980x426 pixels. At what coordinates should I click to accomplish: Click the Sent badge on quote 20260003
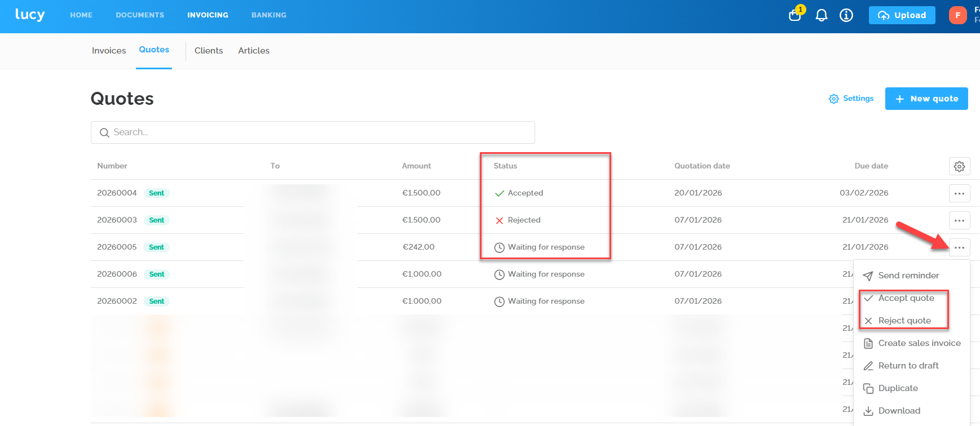[x=157, y=220]
